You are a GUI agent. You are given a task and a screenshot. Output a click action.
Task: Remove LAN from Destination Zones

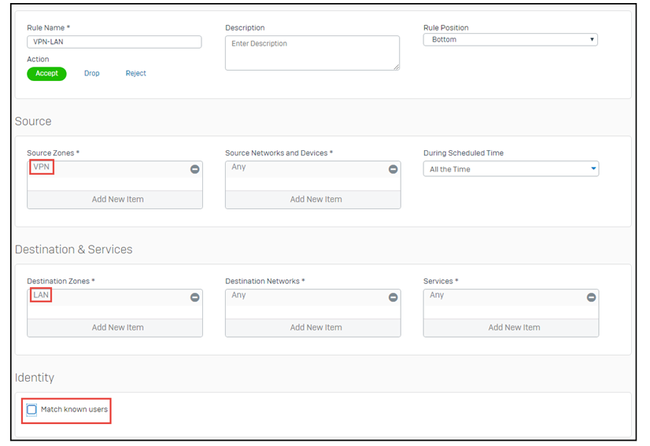pos(195,298)
